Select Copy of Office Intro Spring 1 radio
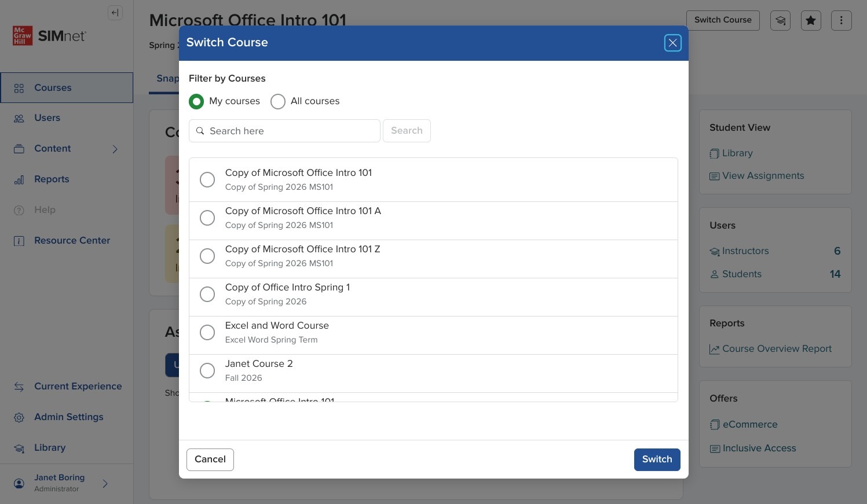 click(207, 294)
